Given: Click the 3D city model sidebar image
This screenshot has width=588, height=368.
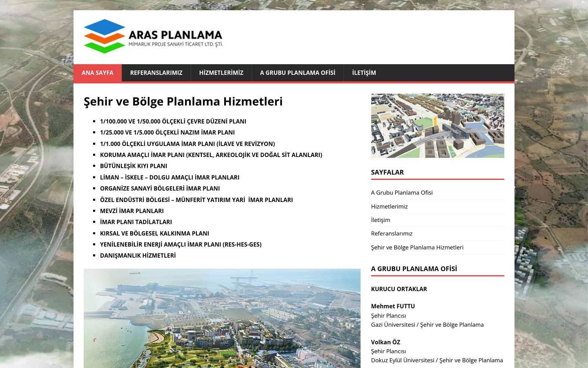Looking at the screenshot, I should [x=438, y=126].
